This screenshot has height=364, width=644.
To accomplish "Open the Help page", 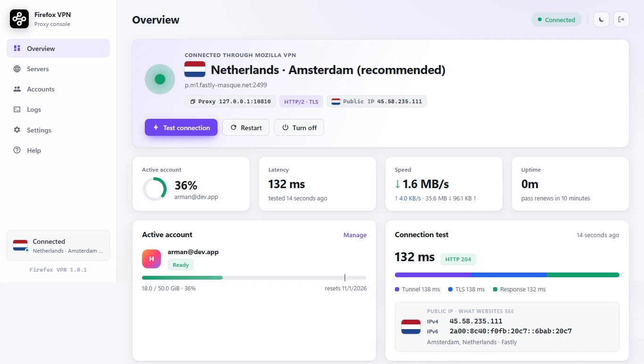I will pos(58,150).
